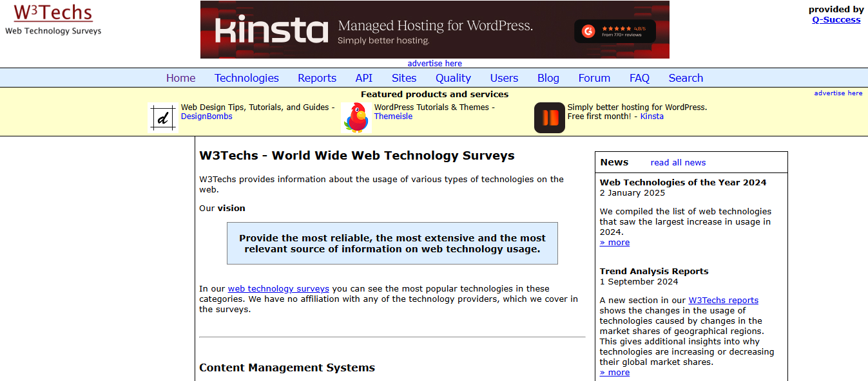Open the Forum page
The height and width of the screenshot is (381, 868).
coord(593,78)
